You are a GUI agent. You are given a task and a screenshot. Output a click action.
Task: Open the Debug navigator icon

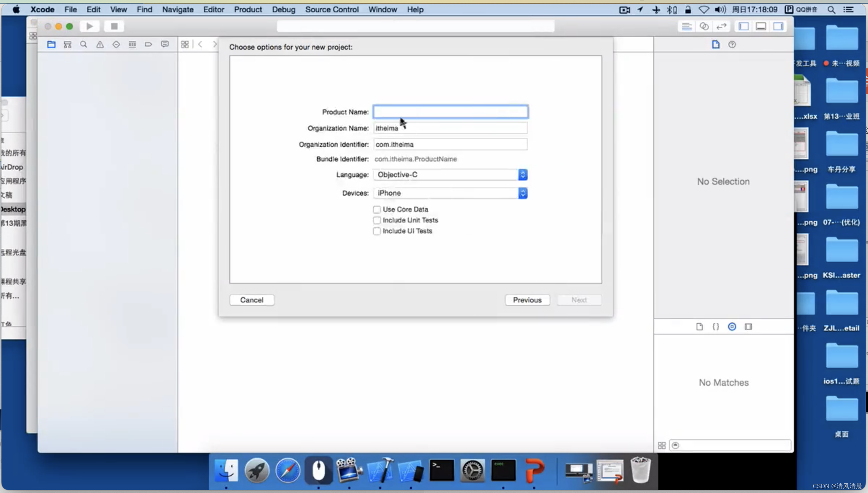tap(132, 44)
